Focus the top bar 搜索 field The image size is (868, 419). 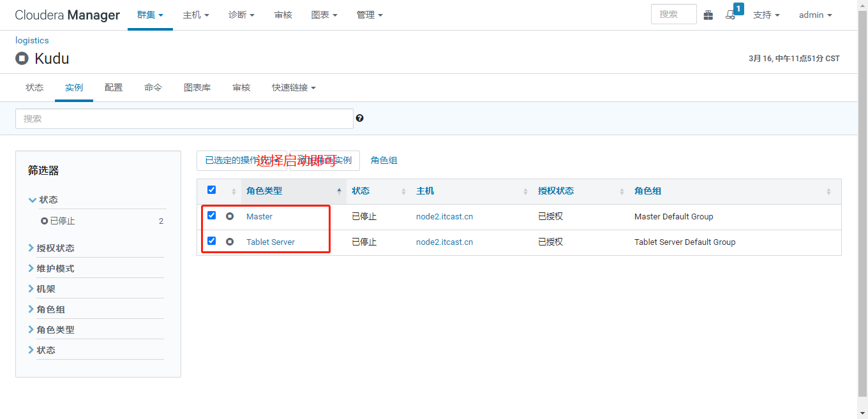(674, 14)
